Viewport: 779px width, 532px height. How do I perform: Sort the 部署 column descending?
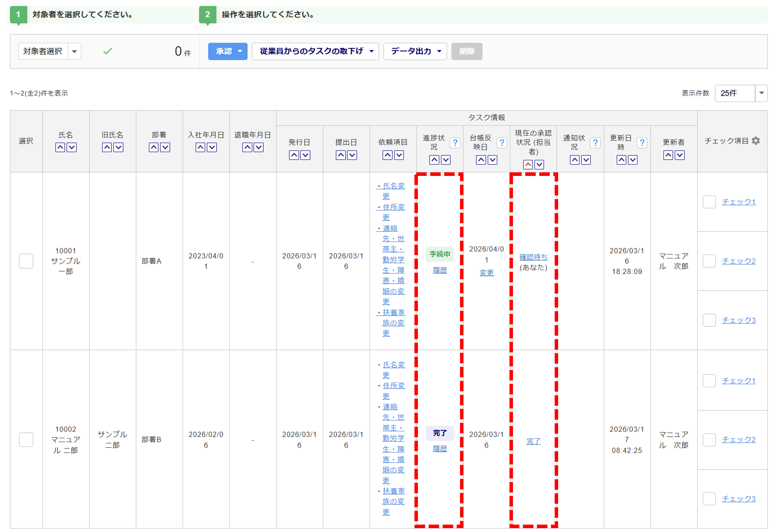tap(165, 147)
